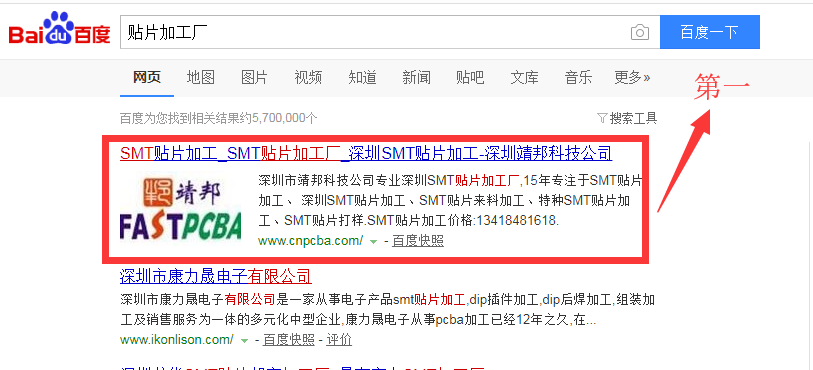Open 百度快照 for the cnpcba.com result
813x370 pixels.
418,241
